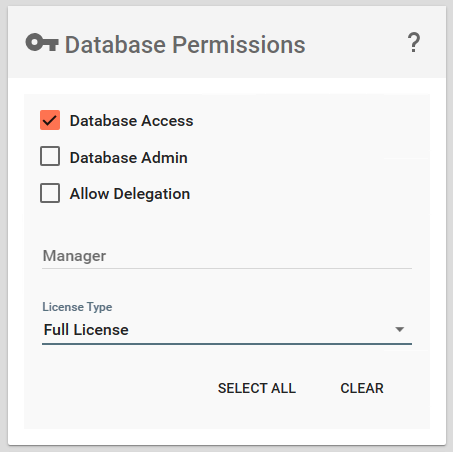Click the CLEAR button

click(x=362, y=388)
